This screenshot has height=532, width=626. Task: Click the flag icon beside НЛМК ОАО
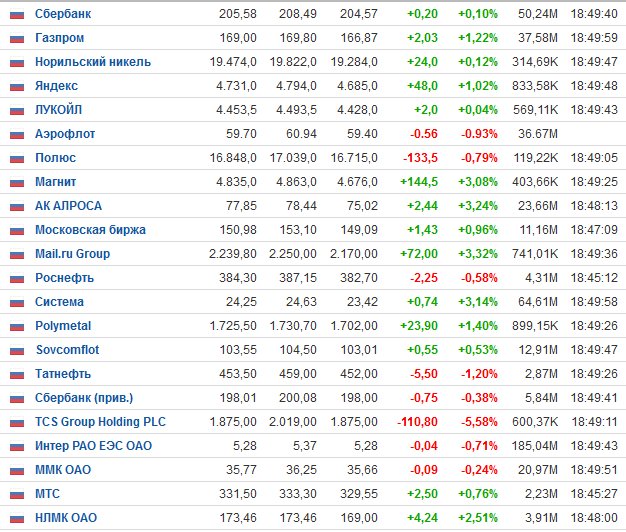click(17, 518)
